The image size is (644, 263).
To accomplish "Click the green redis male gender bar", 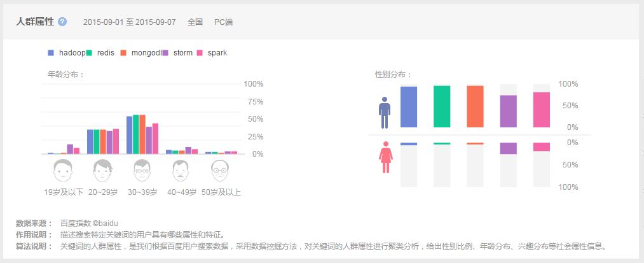I will click(442, 106).
